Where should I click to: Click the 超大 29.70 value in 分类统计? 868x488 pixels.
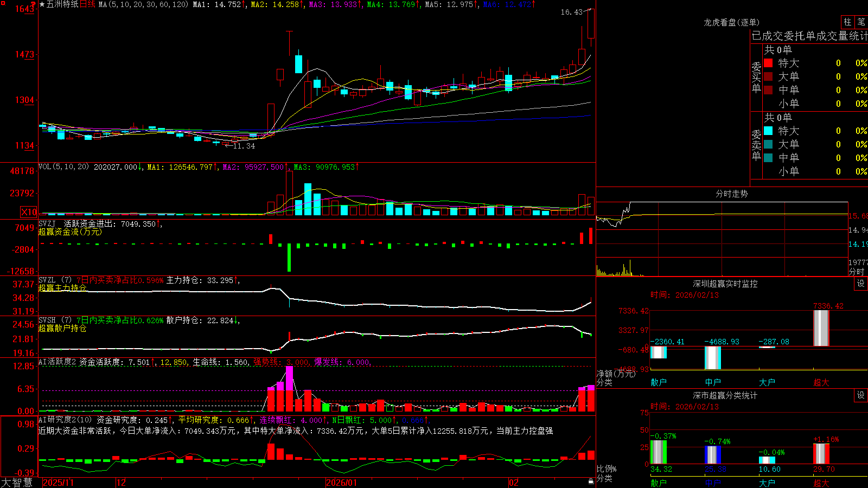coord(824,469)
